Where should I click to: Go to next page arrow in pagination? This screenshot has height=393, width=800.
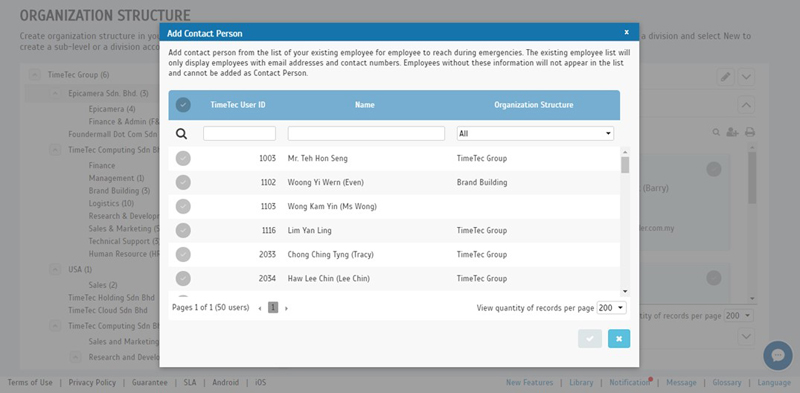(286, 308)
